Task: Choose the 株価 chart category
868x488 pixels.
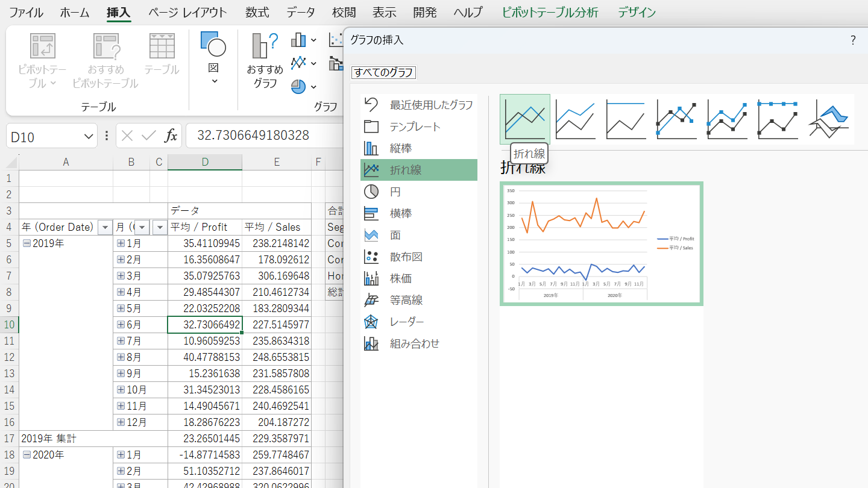Action: tap(419, 278)
